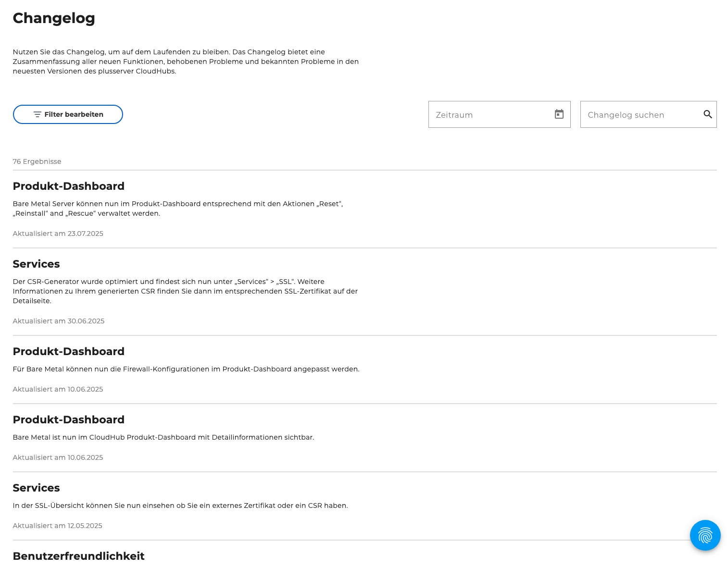Open the Services entry dated 30.06.2025
The image size is (728, 567).
(36, 264)
